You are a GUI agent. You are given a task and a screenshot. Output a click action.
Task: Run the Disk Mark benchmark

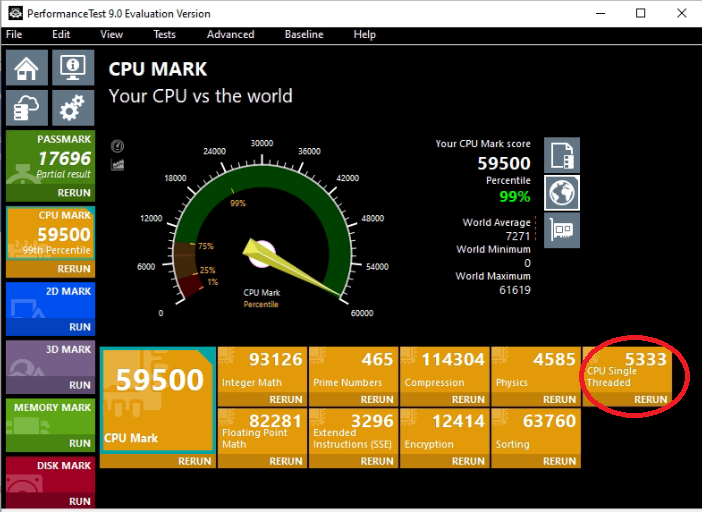(x=79, y=501)
